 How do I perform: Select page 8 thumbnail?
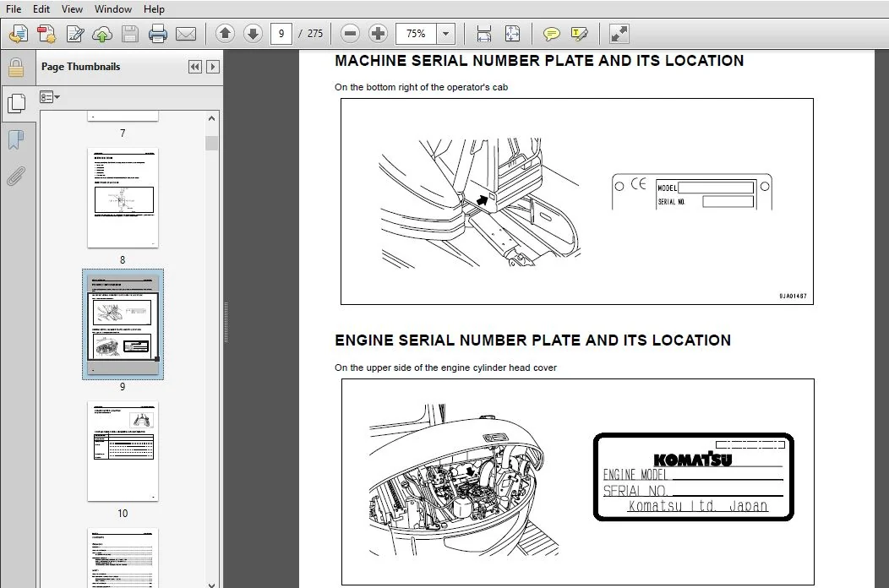123,198
